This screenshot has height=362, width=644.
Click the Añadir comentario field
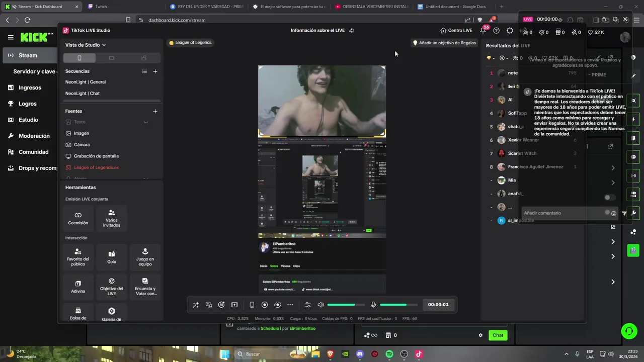[563, 213]
